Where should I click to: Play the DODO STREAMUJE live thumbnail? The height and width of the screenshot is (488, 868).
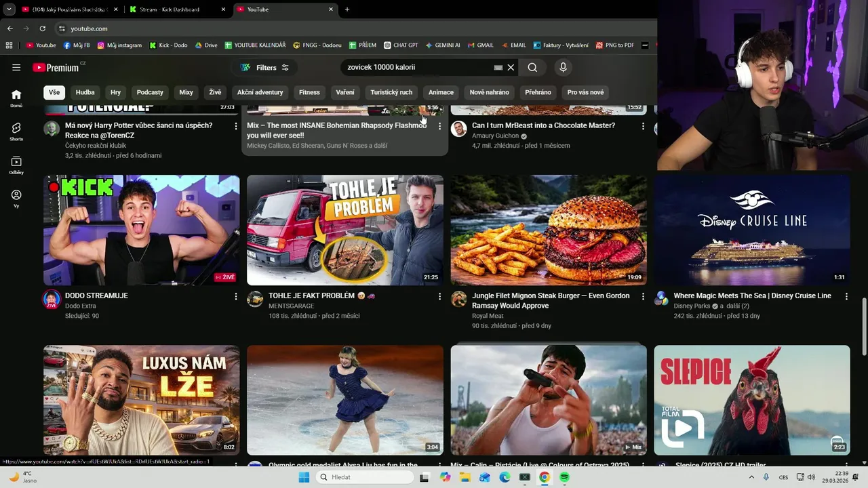(x=141, y=230)
